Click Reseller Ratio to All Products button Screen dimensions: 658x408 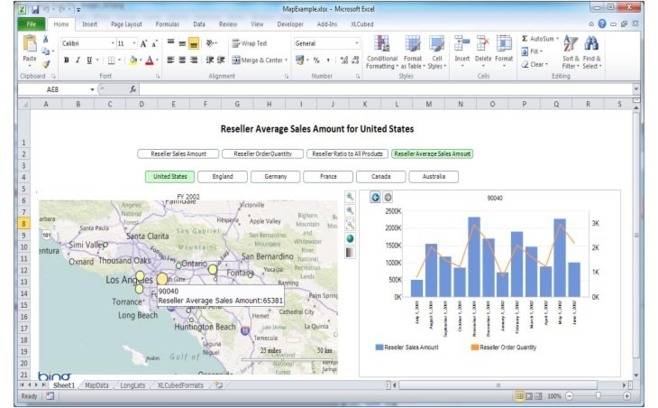coord(347,154)
